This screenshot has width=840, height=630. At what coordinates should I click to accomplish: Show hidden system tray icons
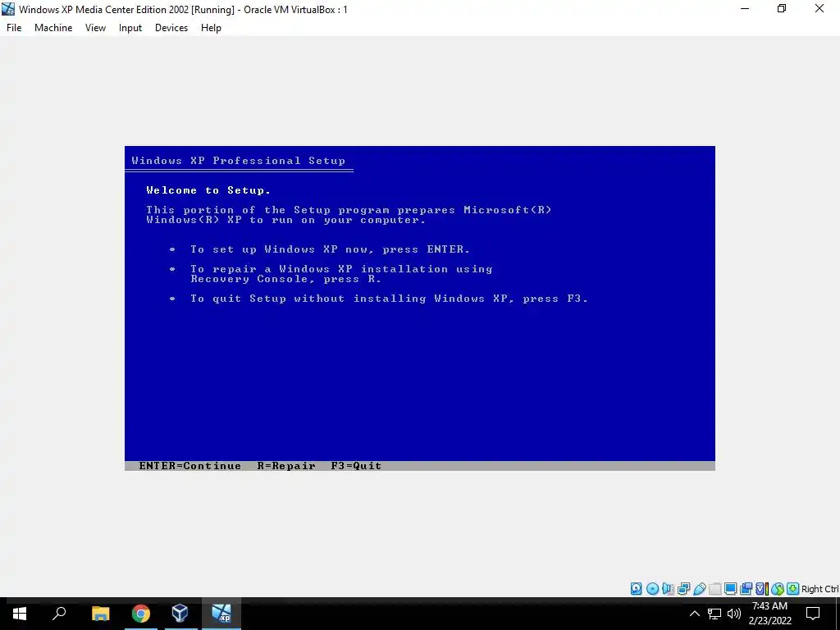tap(694, 614)
